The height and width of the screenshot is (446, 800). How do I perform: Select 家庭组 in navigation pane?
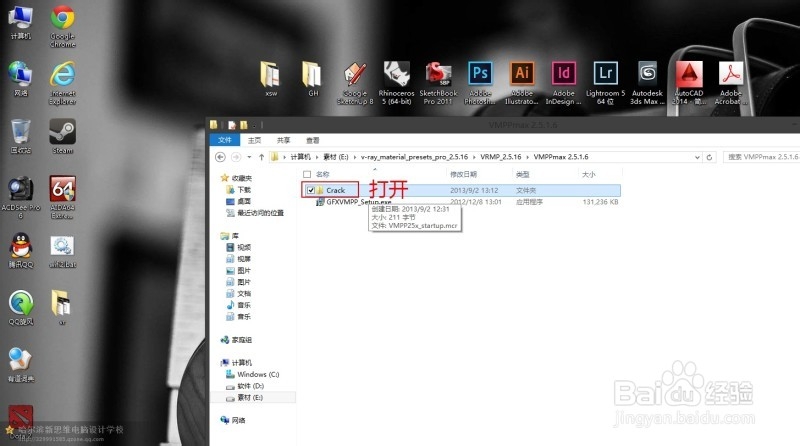[x=236, y=339]
